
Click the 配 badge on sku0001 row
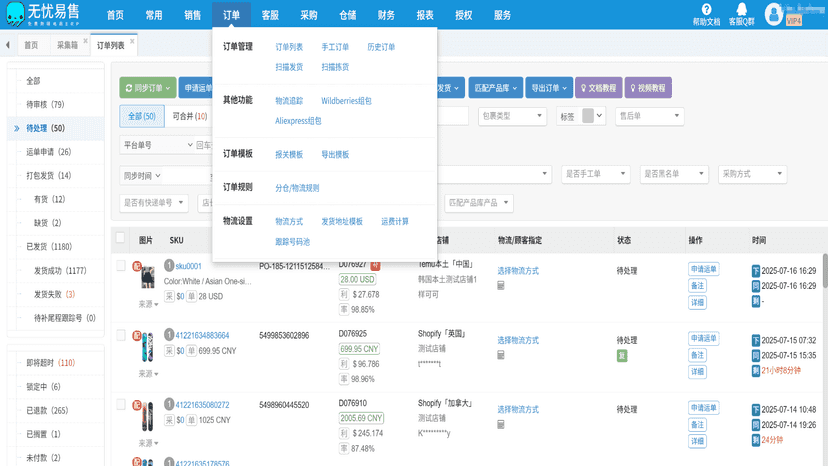coord(137,266)
